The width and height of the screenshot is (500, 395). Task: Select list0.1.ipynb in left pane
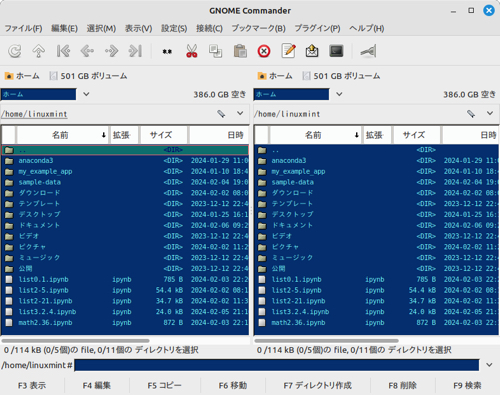point(125,279)
